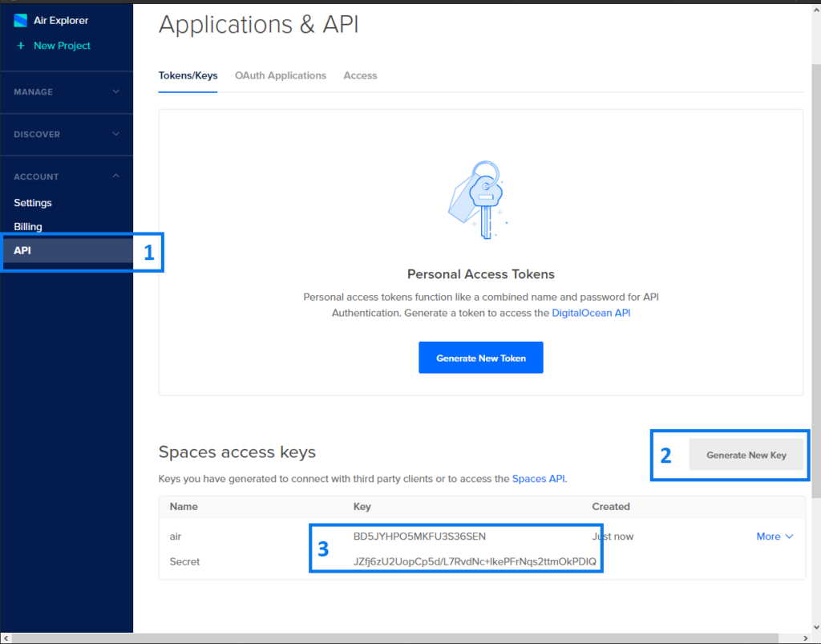Follow the DigitalOcean API link
Screen dimensions: 821x644
pyautogui.click(x=591, y=313)
